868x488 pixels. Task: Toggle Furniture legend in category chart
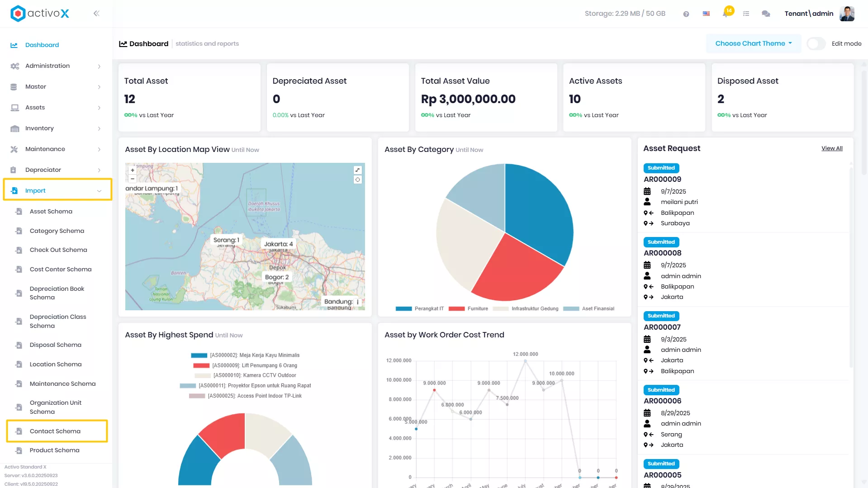click(468, 309)
